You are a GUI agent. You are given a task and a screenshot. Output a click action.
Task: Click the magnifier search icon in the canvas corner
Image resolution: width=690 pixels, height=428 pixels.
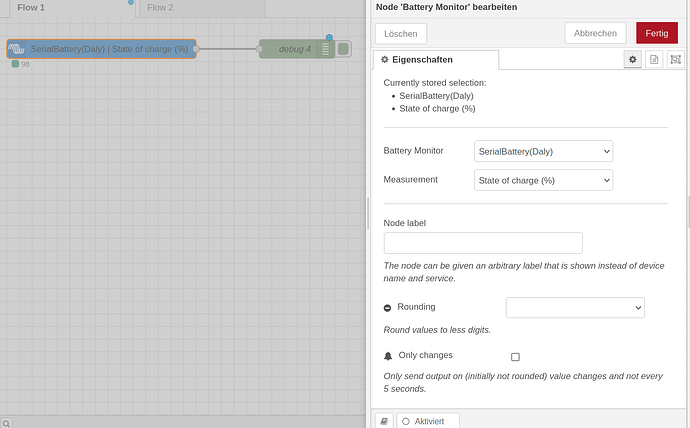click(6, 424)
